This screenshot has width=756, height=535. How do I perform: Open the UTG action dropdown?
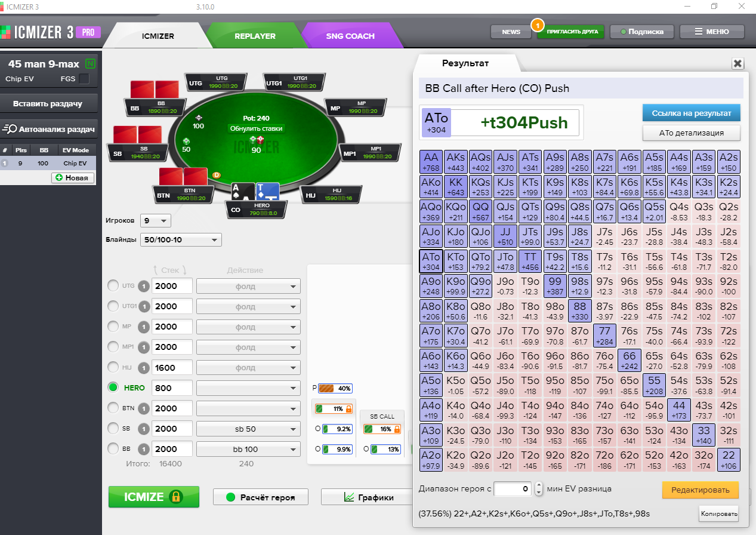coord(248,286)
